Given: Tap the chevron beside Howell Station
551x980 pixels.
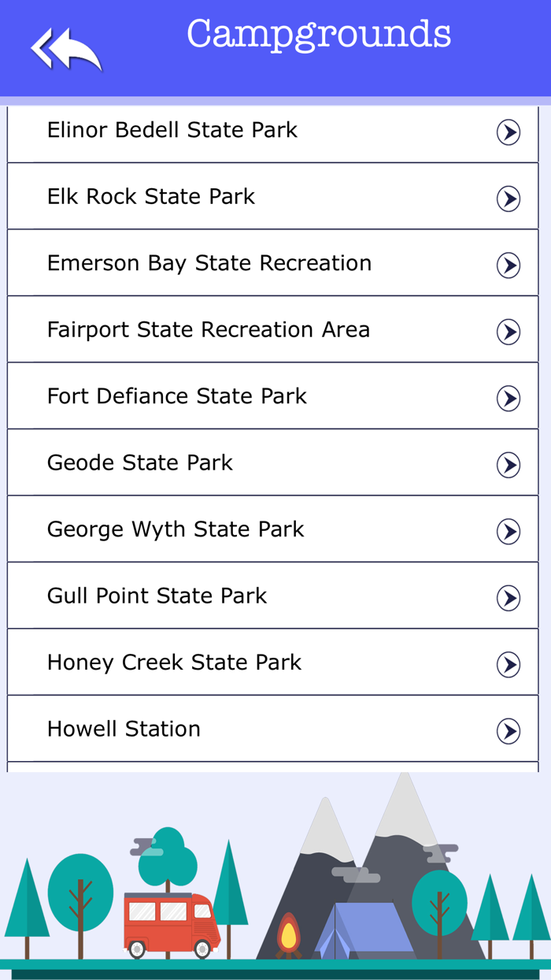Looking at the screenshot, I should 510,731.
